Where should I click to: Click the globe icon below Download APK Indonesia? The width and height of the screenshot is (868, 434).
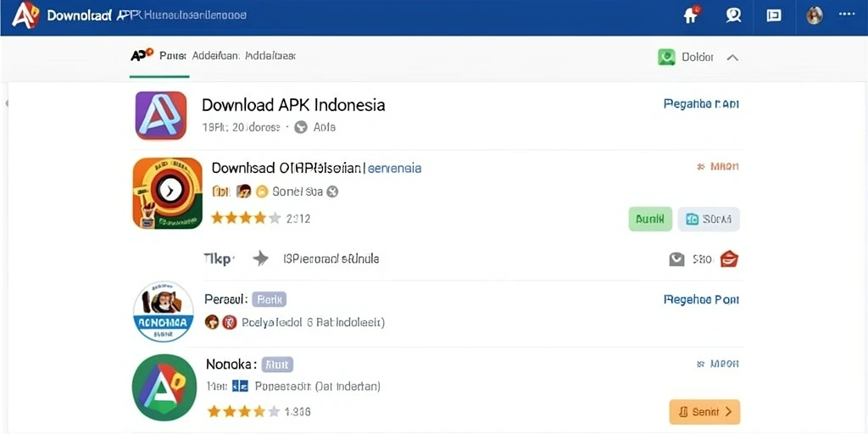301,127
